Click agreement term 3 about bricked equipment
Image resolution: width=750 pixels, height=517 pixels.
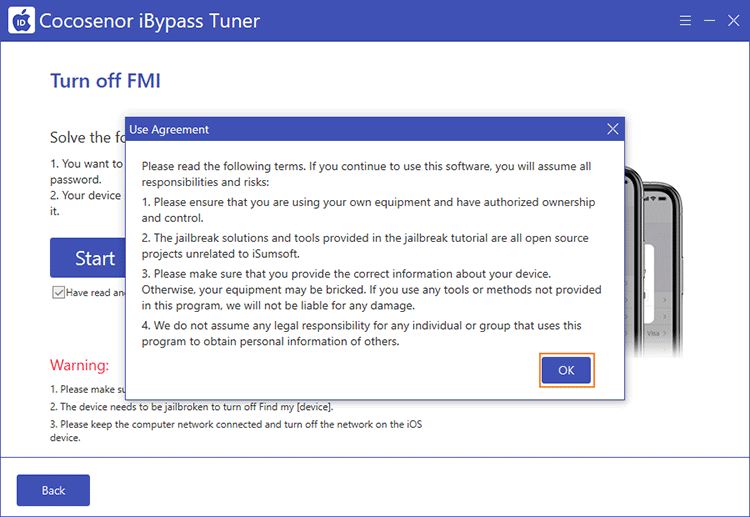(372, 289)
